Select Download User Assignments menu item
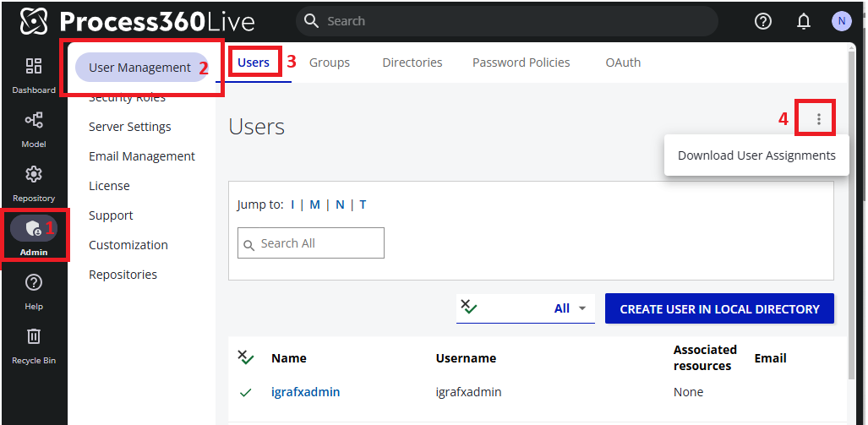This screenshot has width=868, height=425. [756, 155]
